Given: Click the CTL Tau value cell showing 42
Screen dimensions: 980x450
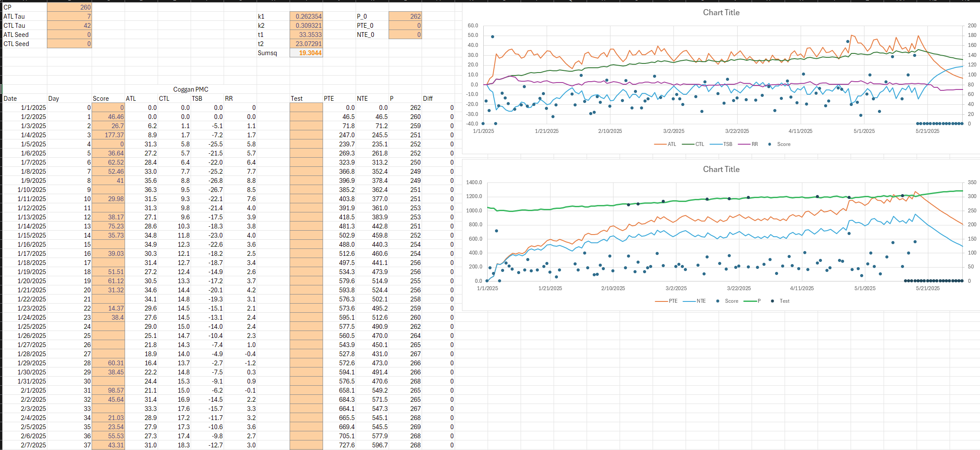Looking at the screenshot, I should click(x=69, y=26).
